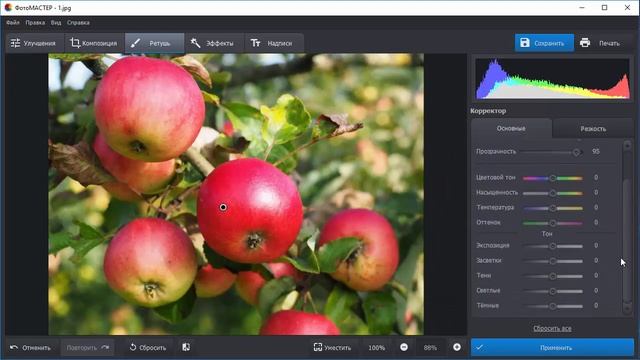Click the Сохранить save button
Image resolution: width=640 pixels, height=360 pixels.
(x=544, y=43)
